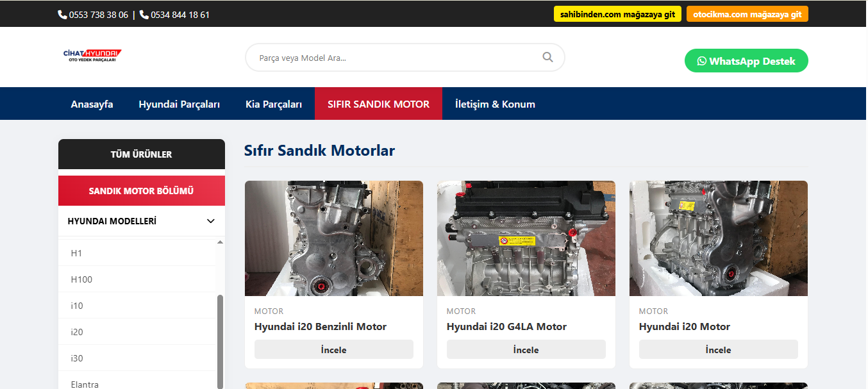
Task: Open the Kia Parçaları navigation item
Action: pos(274,103)
